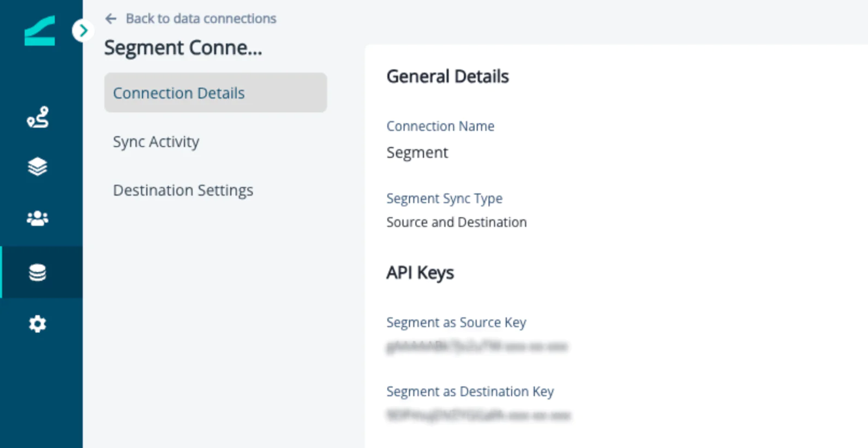Select the database Data icon in the sidebar
This screenshot has width=868, height=448.
(38, 272)
